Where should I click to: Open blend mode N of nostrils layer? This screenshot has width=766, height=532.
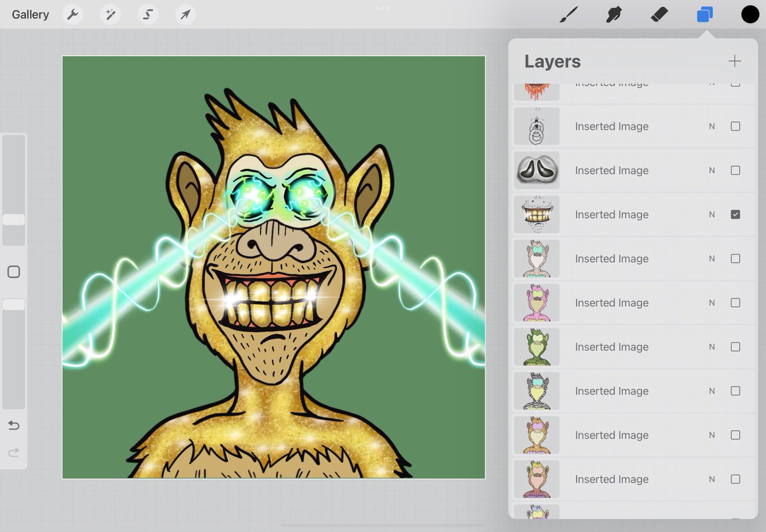coord(712,170)
